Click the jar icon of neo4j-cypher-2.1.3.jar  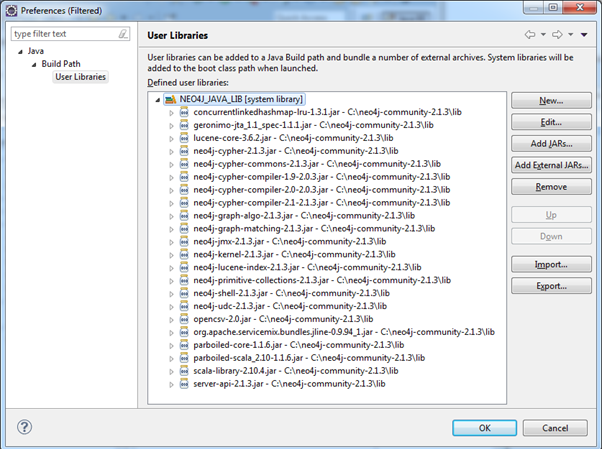coord(184,151)
